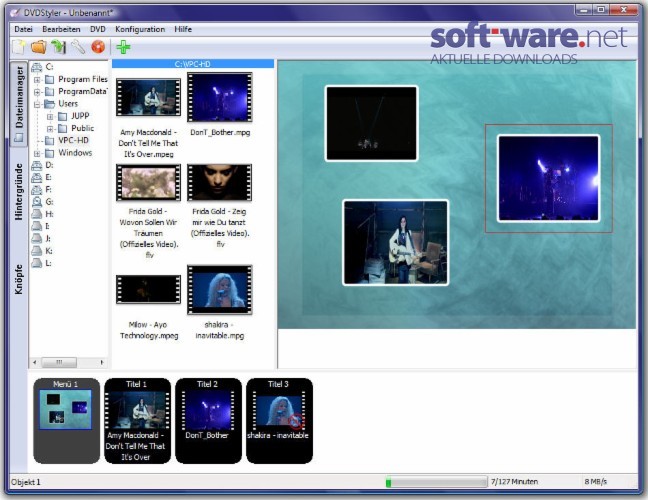Viewport: 648px width, 500px height.
Task: Select Amy Macdonald video file thumbnail
Action: pyautogui.click(x=148, y=97)
